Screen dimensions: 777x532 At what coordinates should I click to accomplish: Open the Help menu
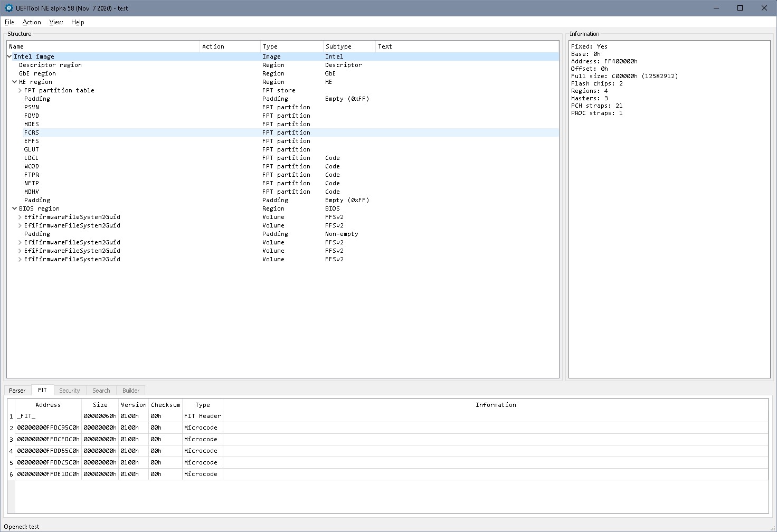click(78, 22)
